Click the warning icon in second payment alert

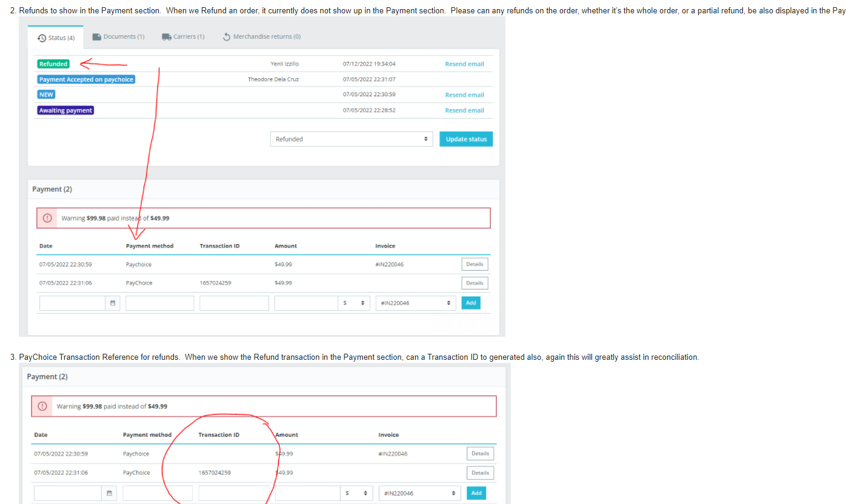[43, 406]
